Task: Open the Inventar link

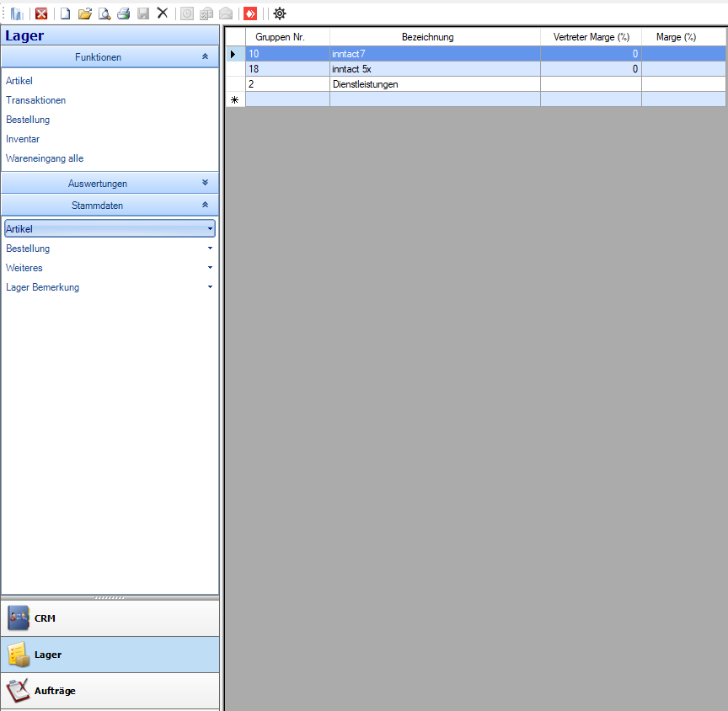Action: click(23, 139)
